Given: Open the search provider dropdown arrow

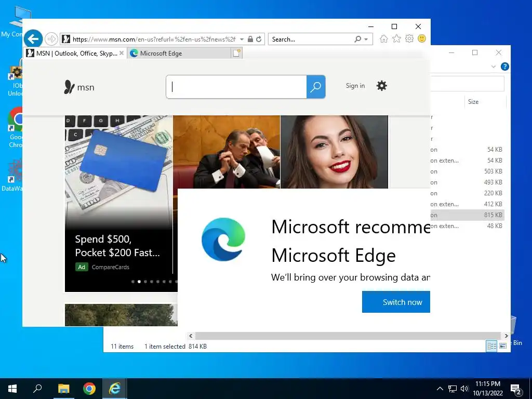Looking at the screenshot, I should 366,39.
